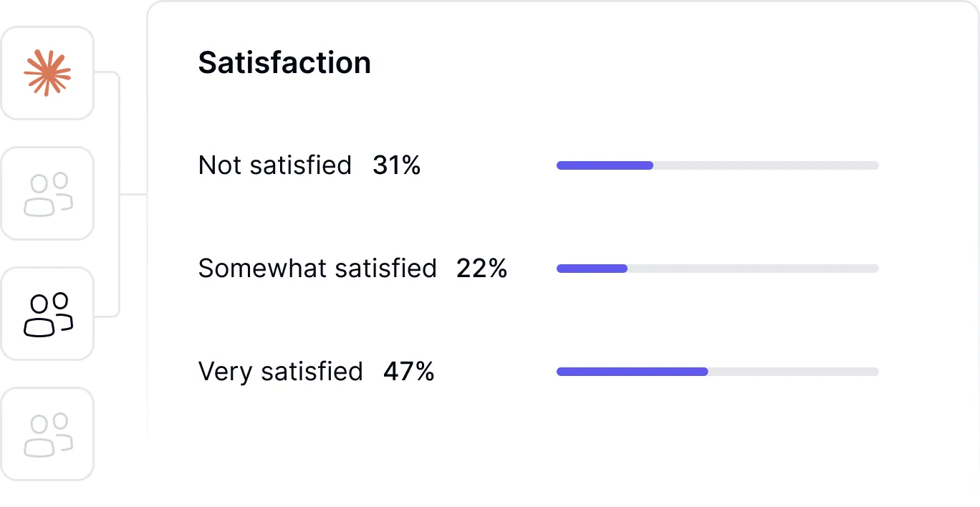Click the 47% value
The width and height of the screenshot is (980, 507).
point(408,372)
